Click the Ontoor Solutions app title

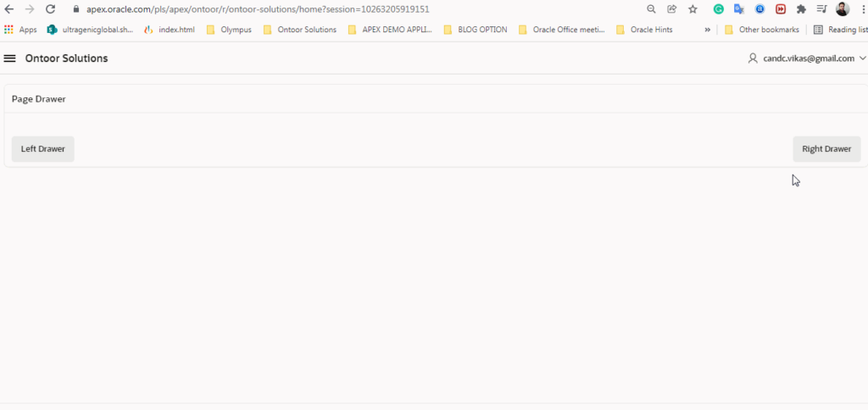click(66, 58)
